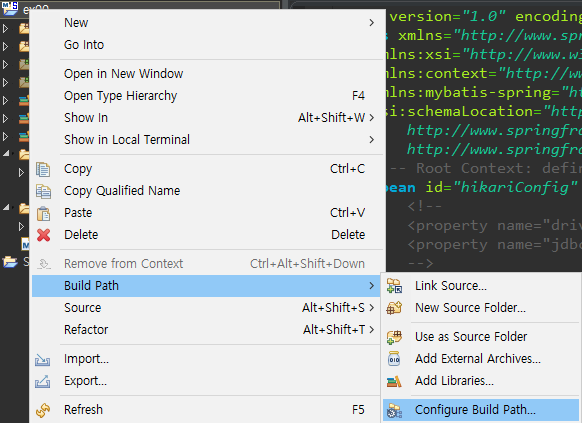Select Configure Build Path...
582x423 pixels.
481,410
